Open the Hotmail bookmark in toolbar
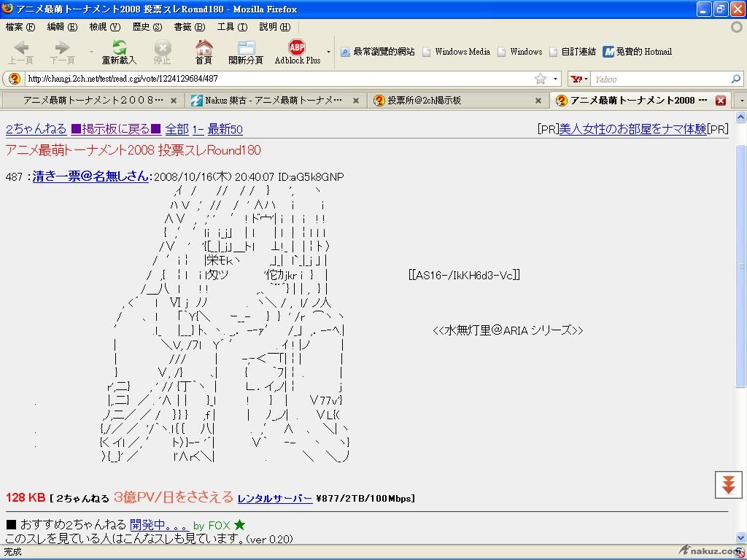Screen dimensions: 747x560 [637, 52]
